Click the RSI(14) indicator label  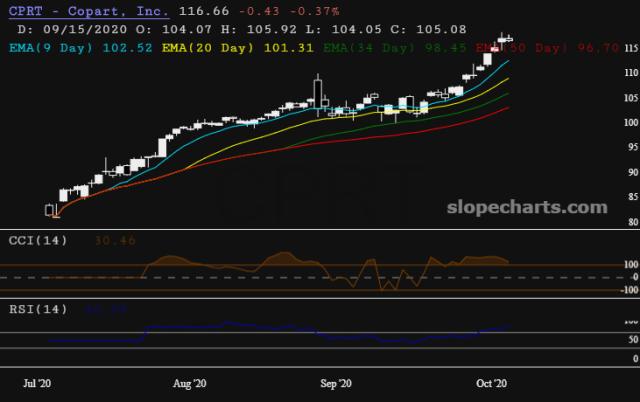click(38, 309)
